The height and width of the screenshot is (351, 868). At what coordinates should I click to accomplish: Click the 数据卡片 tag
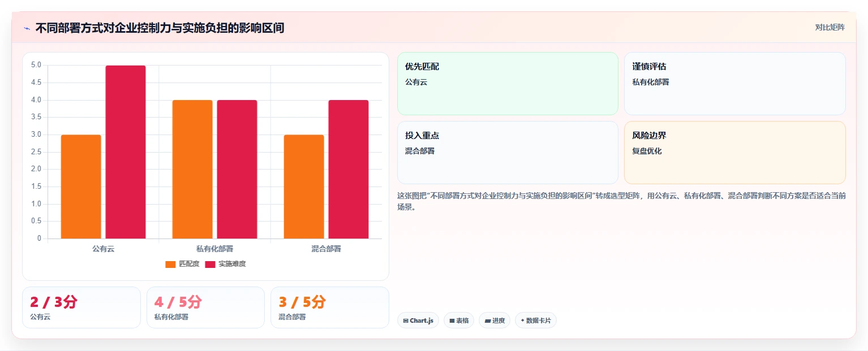[536, 320]
